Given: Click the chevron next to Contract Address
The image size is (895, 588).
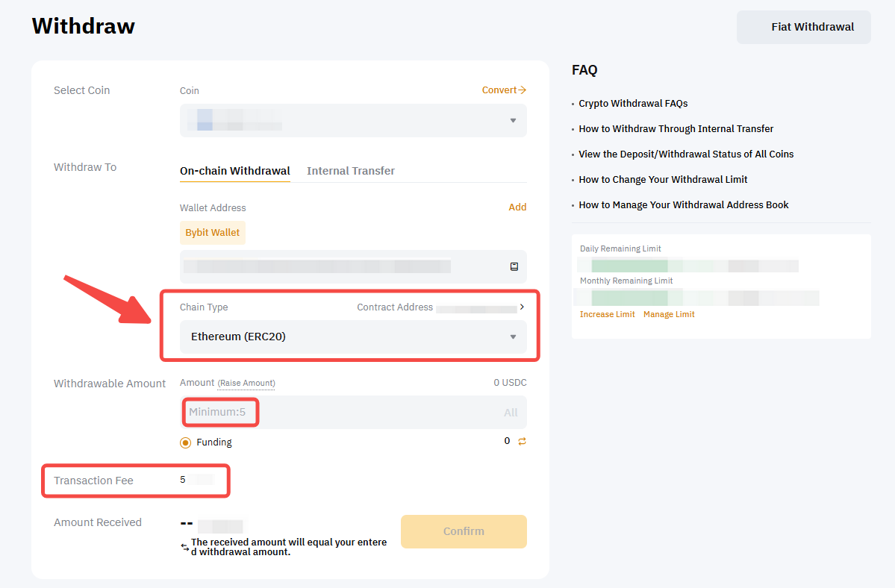Looking at the screenshot, I should (522, 307).
